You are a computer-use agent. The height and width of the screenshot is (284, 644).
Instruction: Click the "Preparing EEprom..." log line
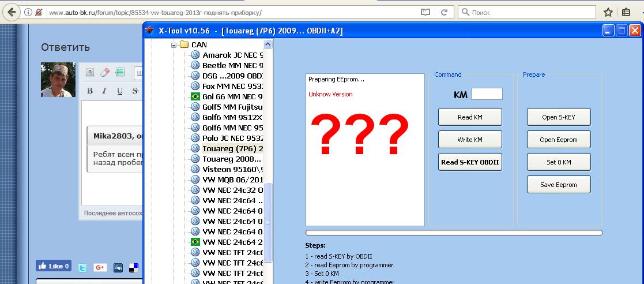click(336, 79)
